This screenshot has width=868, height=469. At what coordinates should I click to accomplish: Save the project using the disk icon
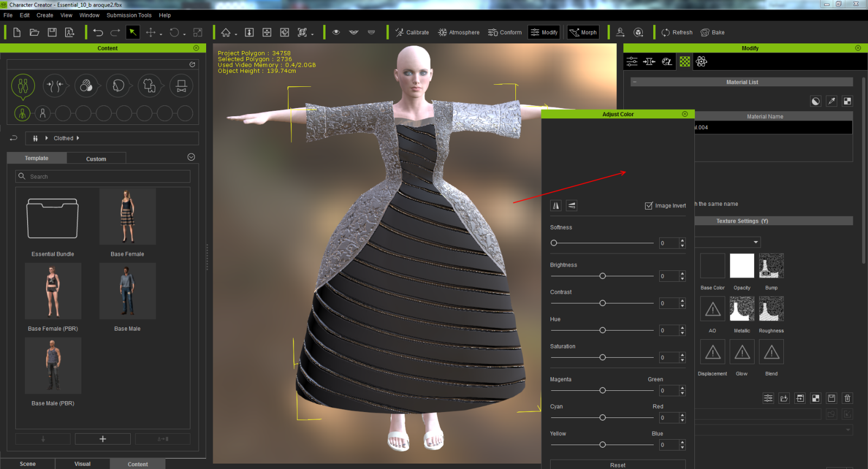[x=52, y=33]
